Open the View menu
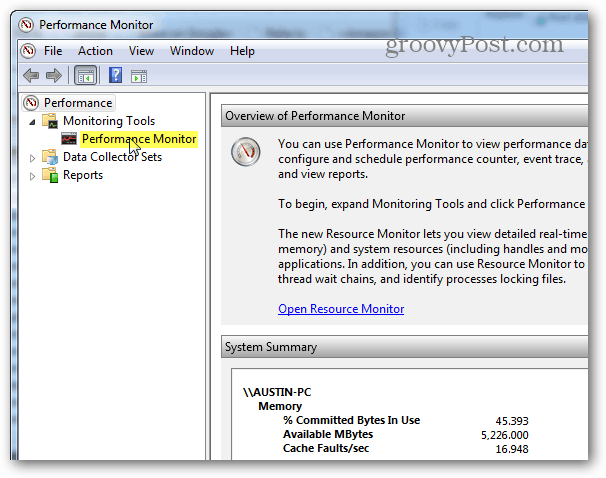Screen dimensions: 606x478 [x=141, y=51]
